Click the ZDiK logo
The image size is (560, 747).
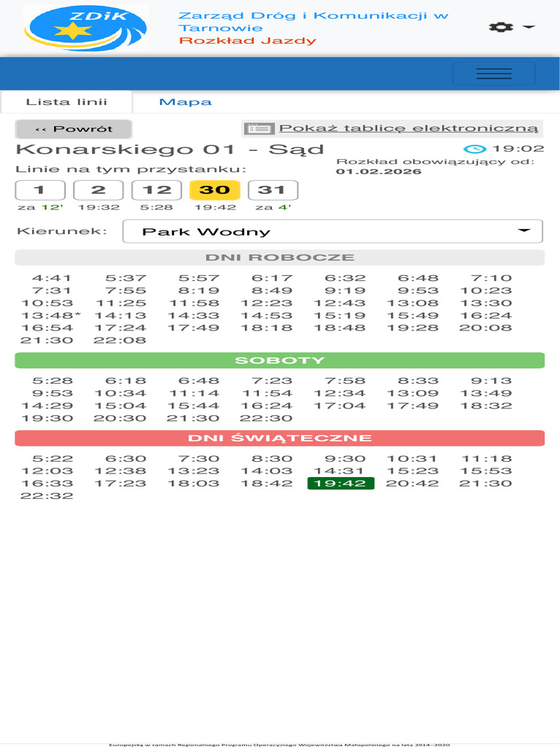click(86, 28)
